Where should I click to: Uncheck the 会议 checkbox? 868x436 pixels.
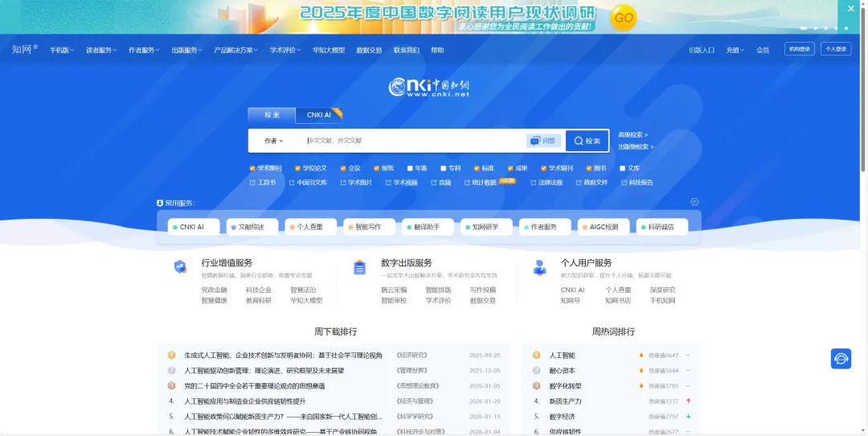343,168
